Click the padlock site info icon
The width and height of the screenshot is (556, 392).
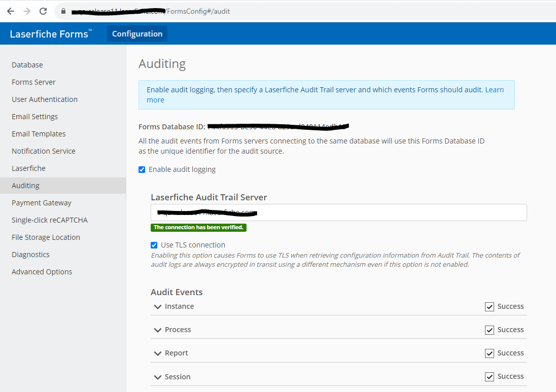tap(63, 11)
